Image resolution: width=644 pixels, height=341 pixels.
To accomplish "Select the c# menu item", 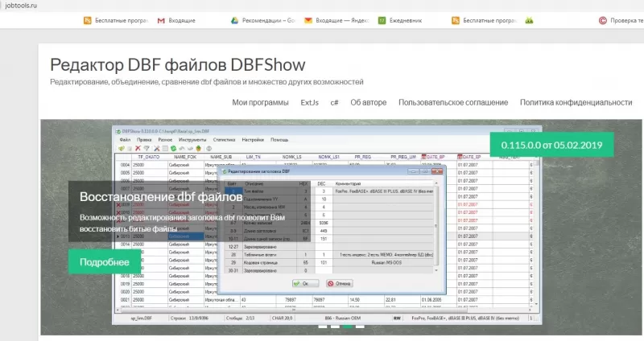I will point(334,103).
